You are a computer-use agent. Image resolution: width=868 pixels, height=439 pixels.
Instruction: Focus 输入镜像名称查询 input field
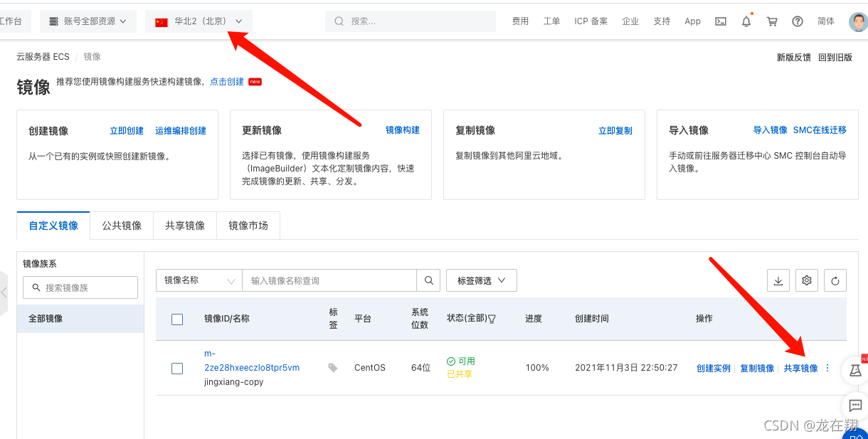pyautogui.click(x=329, y=280)
